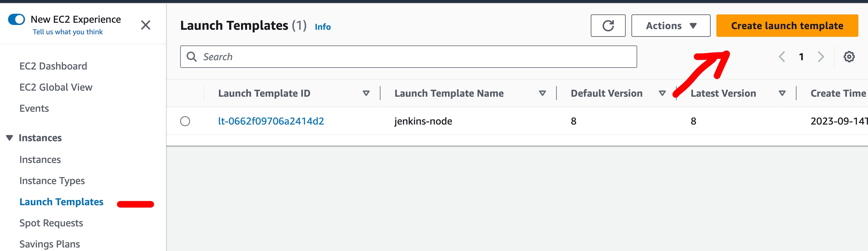Open EC2 Dashboard from sidebar
This screenshot has width=868, height=251.
(53, 66)
